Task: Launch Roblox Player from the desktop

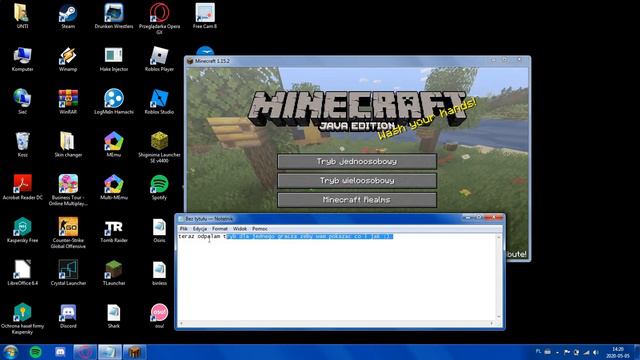Action: pos(159,59)
